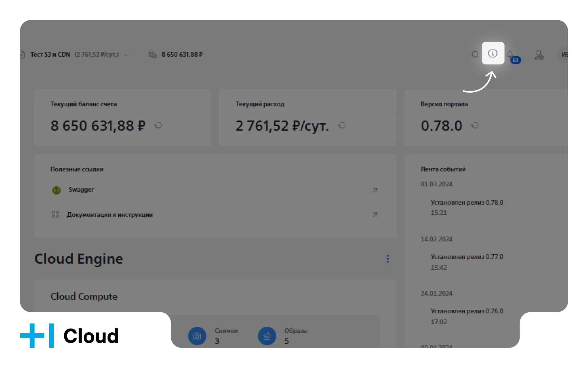Click the time 17:02 entry

(x=439, y=322)
